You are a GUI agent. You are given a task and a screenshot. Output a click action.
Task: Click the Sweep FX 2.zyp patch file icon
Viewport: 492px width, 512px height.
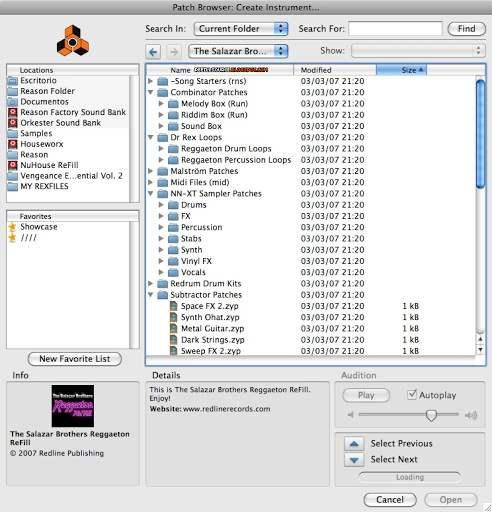pos(173,351)
